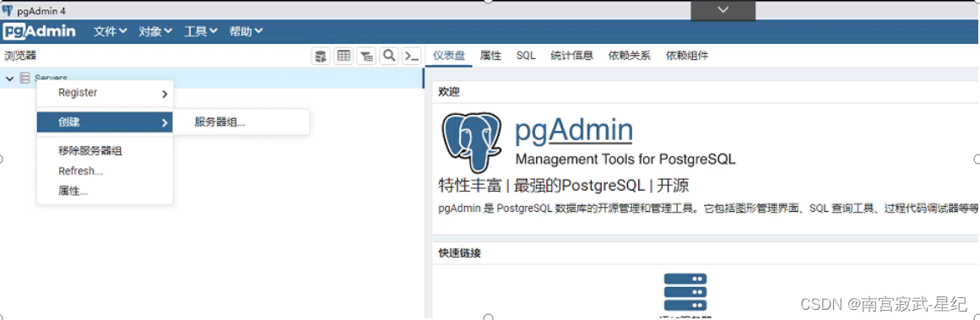Viewport: 980px width, 320px height.
Task: Click the add server stack icon
Action: [685, 291]
